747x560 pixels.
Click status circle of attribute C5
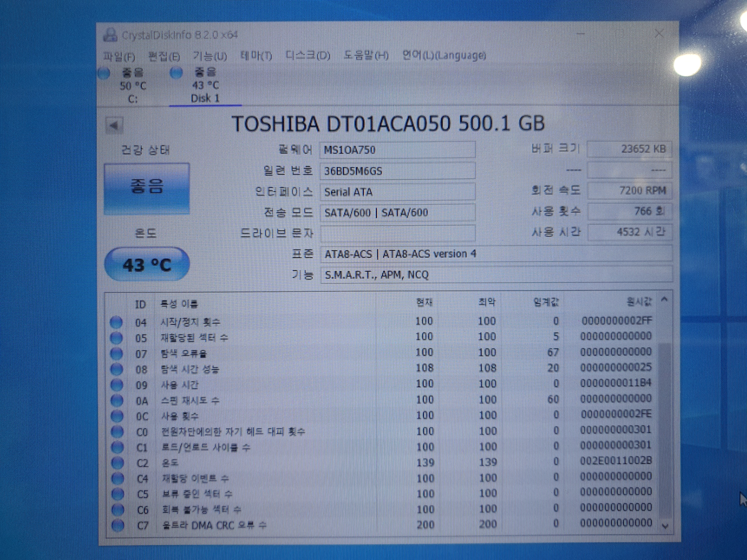[118, 494]
